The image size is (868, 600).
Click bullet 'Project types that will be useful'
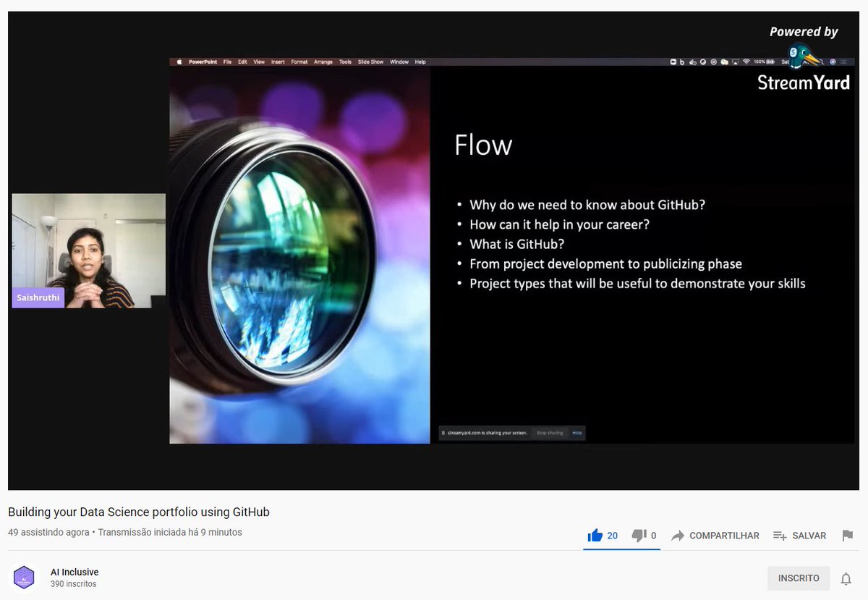click(x=637, y=284)
